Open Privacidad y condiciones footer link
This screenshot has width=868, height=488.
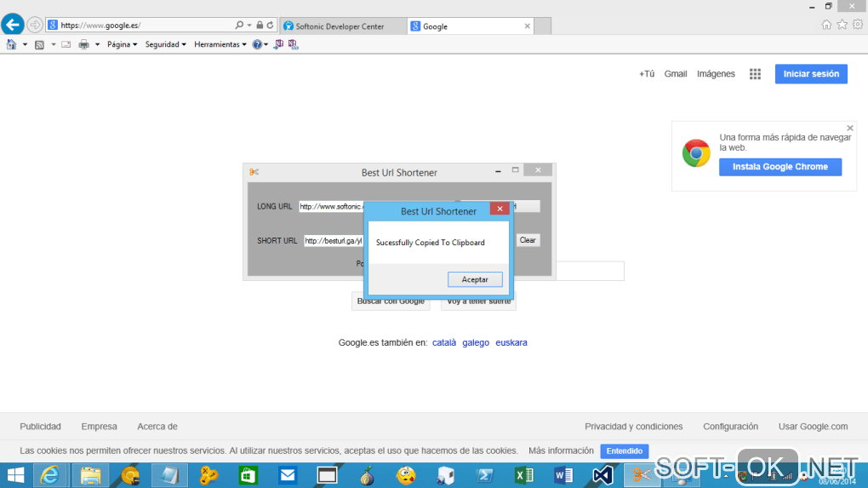[633, 427]
